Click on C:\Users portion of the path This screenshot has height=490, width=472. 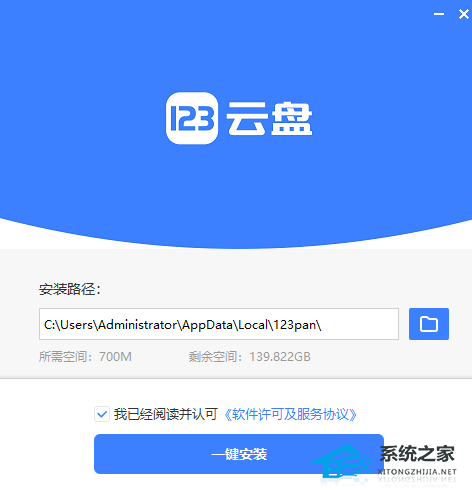(x=69, y=325)
